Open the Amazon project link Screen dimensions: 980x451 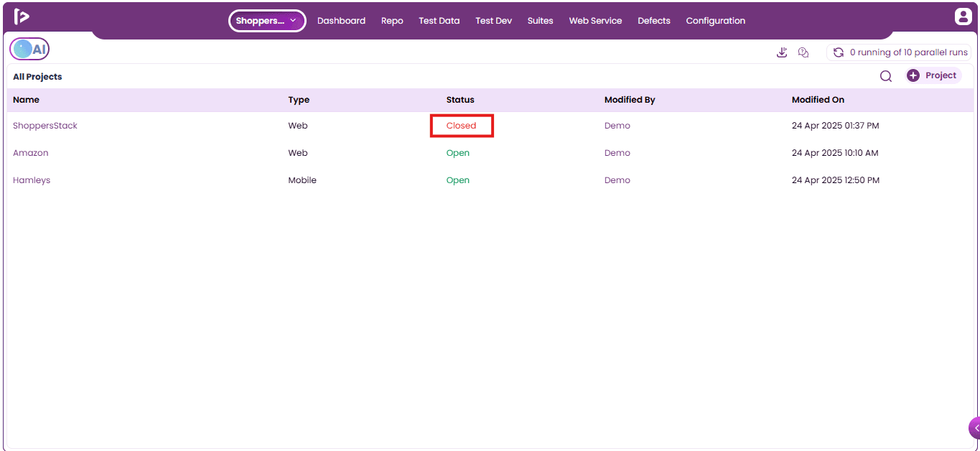click(31, 153)
